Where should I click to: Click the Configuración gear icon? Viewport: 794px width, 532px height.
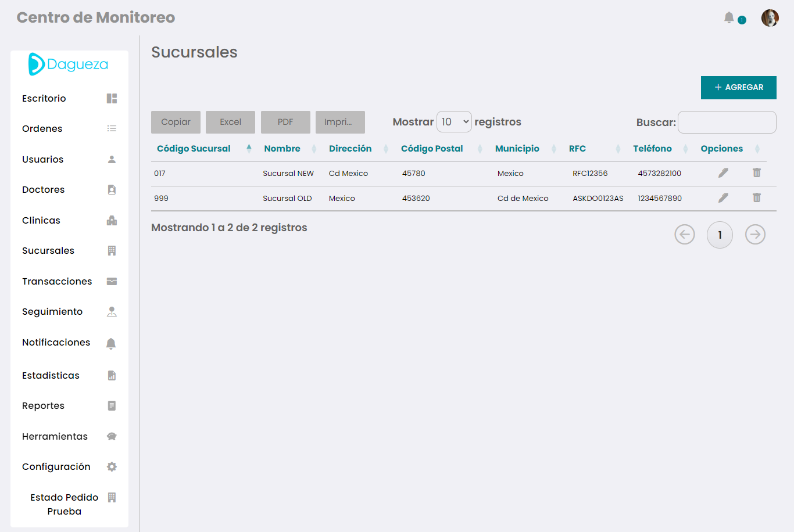(110, 466)
